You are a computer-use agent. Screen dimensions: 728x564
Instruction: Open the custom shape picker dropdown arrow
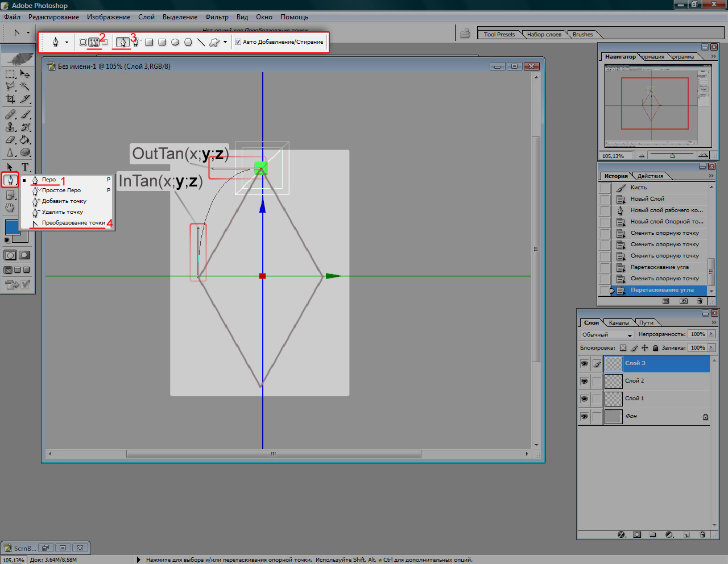point(225,42)
